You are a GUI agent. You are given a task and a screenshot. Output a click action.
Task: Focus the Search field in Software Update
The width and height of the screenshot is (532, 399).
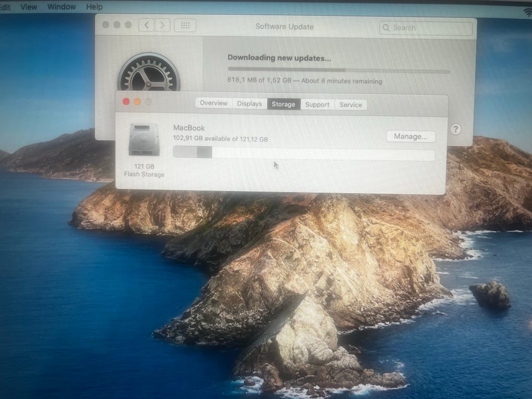(426, 28)
